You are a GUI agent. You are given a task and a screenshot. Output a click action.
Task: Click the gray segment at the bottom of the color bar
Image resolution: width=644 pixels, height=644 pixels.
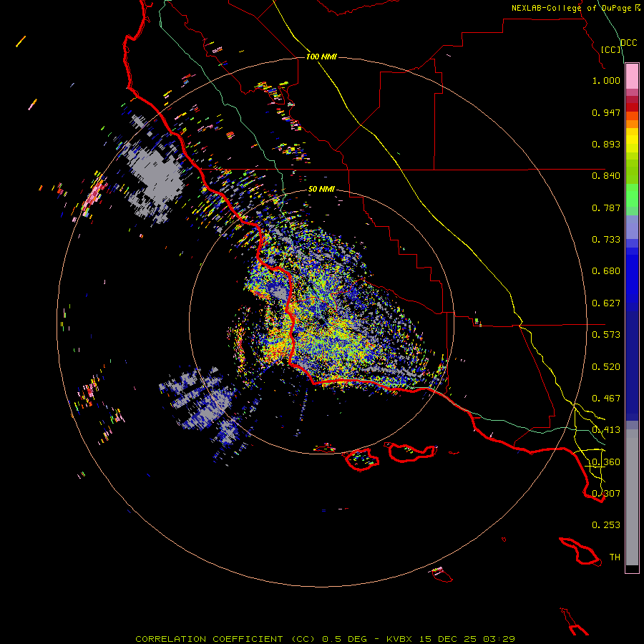tap(632, 497)
